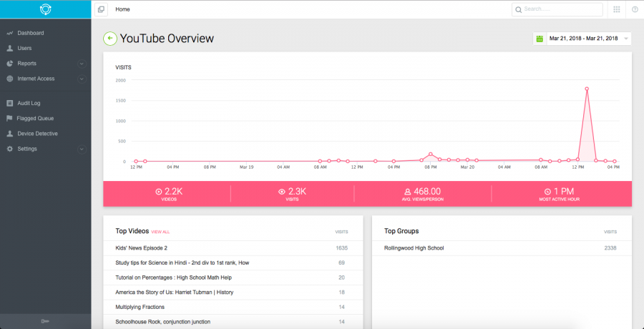The width and height of the screenshot is (644, 329).
Task: Click the Flagged Queue flag icon
Action: tap(10, 119)
